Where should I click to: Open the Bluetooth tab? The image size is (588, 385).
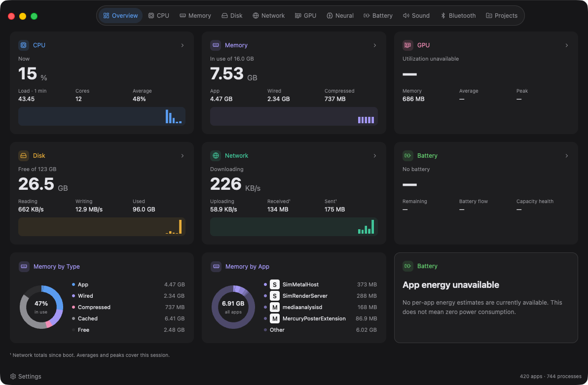click(x=458, y=15)
